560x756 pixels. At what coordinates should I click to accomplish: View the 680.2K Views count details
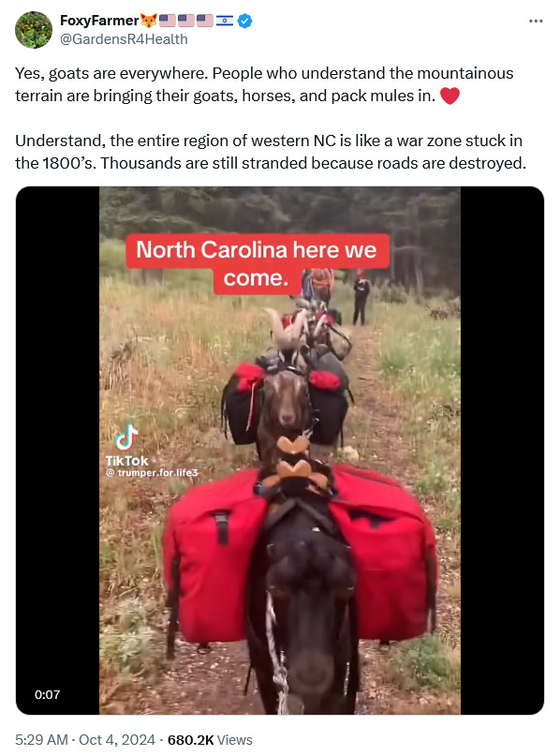pos(210,740)
